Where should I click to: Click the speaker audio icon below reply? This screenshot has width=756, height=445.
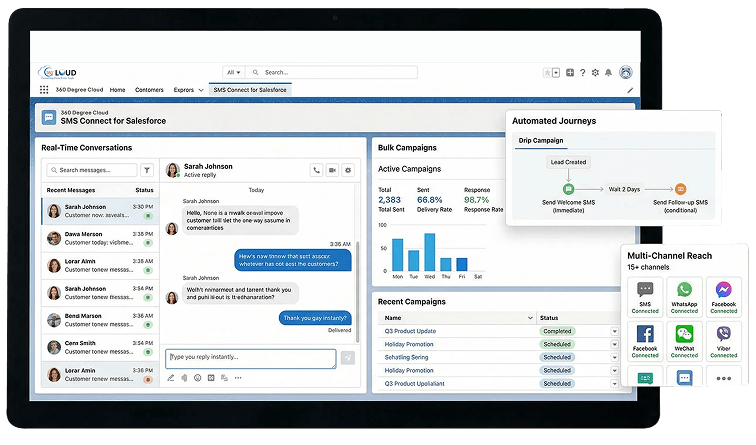point(184,378)
